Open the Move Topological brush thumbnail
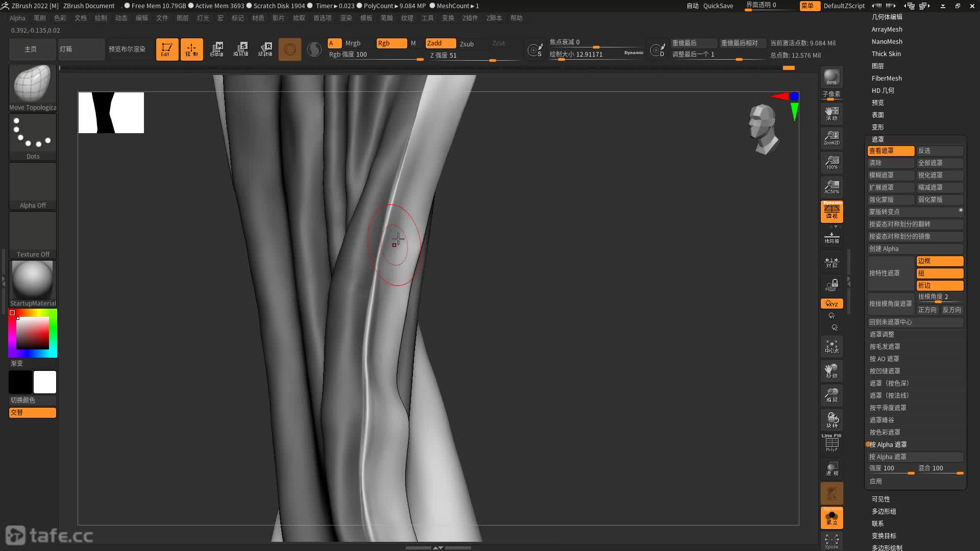Screen dimensions: 980x551 coord(33,88)
